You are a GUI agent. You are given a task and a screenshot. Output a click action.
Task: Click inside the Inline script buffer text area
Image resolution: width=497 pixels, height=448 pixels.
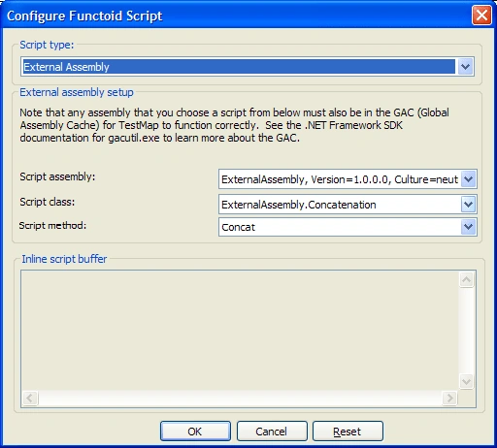[240, 331]
